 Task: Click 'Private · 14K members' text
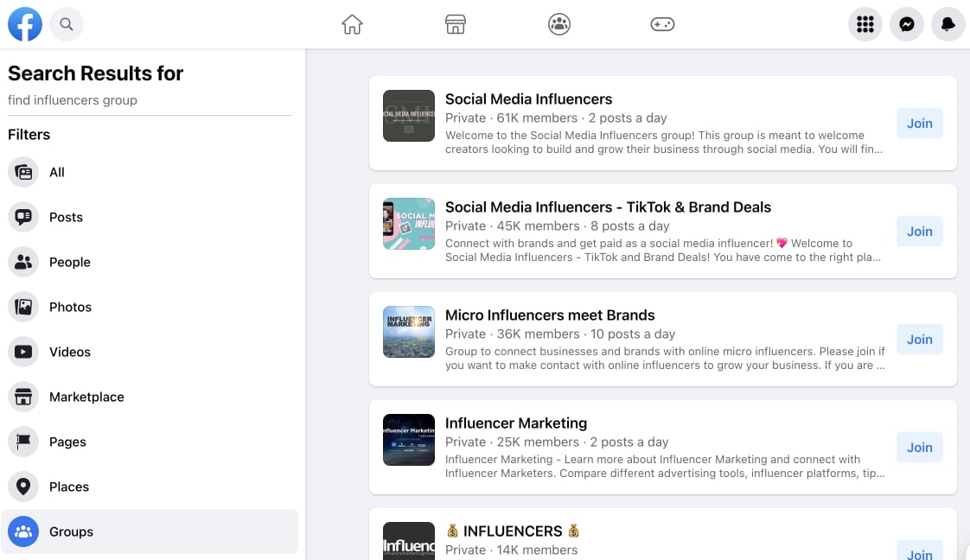tap(512, 550)
